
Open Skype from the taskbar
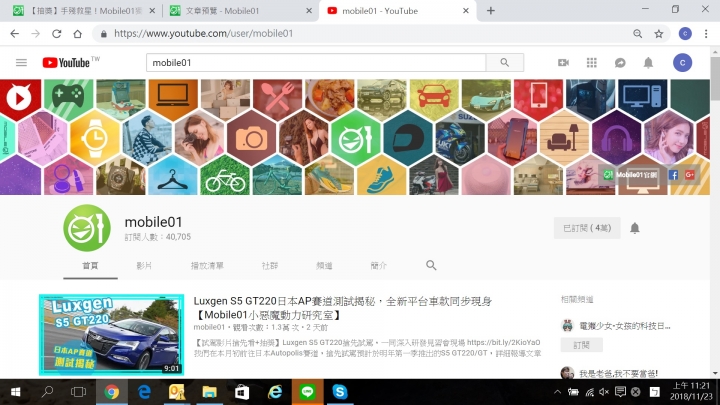click(340, 392)
